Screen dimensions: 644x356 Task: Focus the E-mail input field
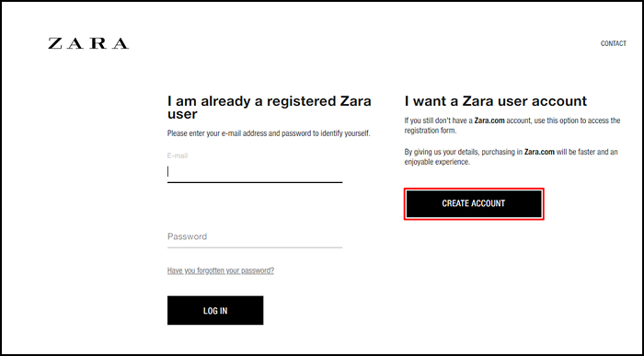[255, 172]
